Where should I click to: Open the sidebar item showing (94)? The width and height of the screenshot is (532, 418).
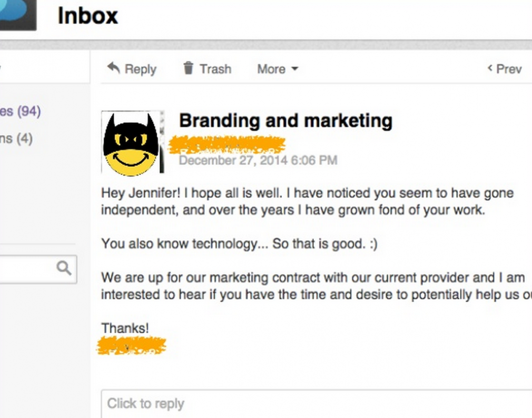(21, 111)
